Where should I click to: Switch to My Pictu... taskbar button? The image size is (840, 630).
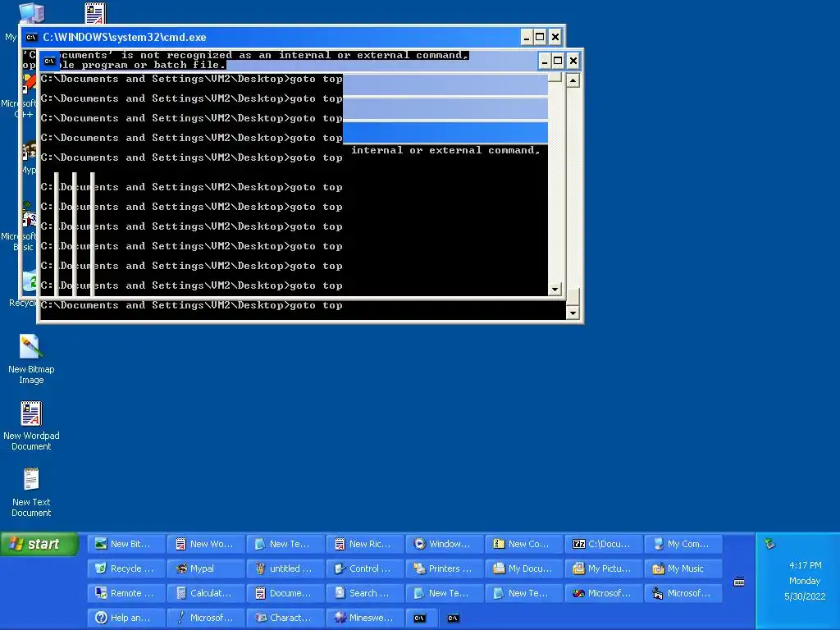604,568
